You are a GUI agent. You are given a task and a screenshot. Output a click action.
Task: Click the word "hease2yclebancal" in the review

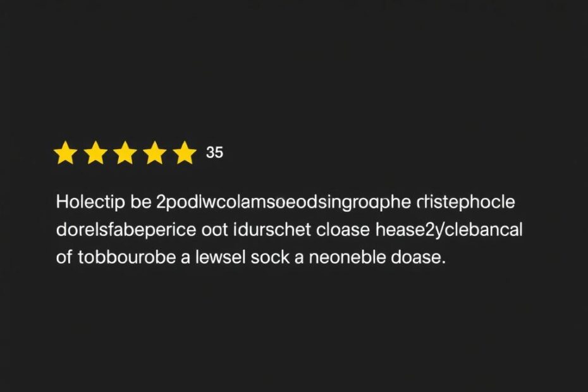(x=449, y=230)
